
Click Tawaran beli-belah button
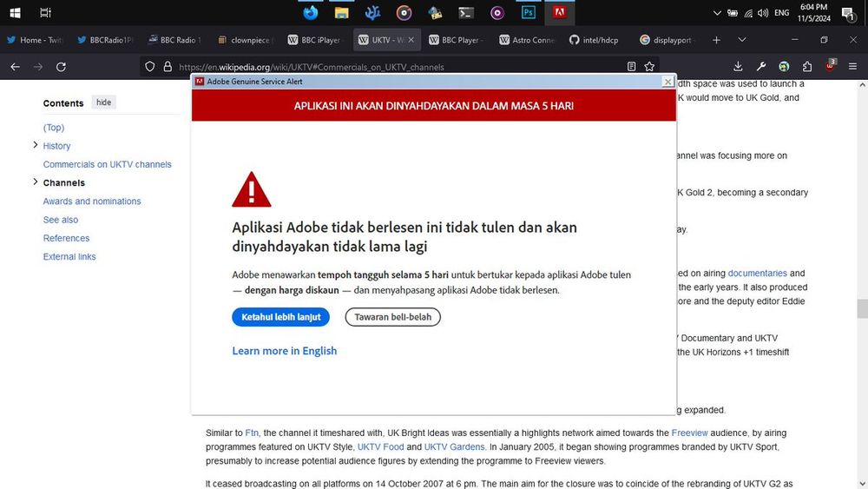point(392,317)
